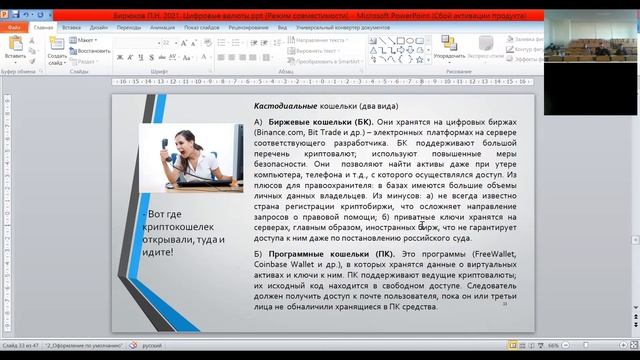
Task: Open the font size 22 dropdown
Action: click(176, 43)
